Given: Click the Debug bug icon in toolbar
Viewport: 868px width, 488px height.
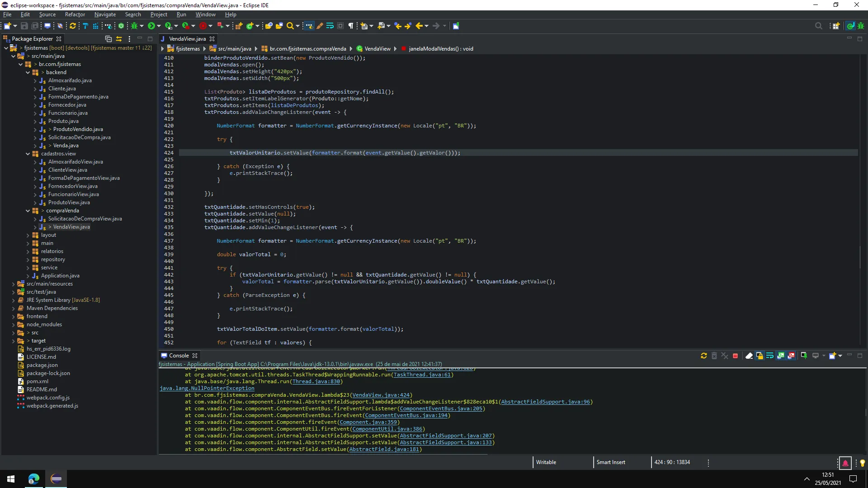Looking at the screenshot, I should pyautogui.click(x=134, y=26).
